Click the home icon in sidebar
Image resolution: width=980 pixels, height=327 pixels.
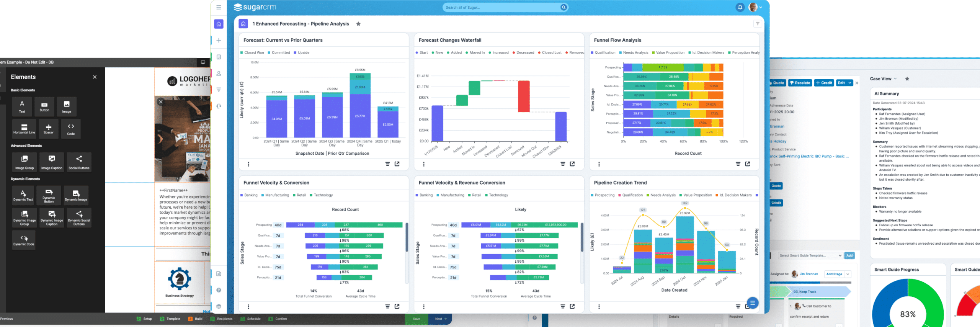[219, 24]
